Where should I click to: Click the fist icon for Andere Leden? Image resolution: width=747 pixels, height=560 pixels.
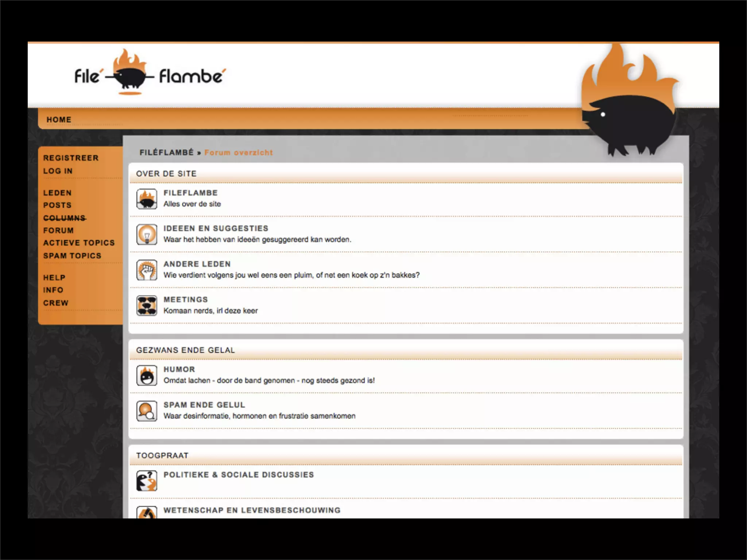pos(147,270)
